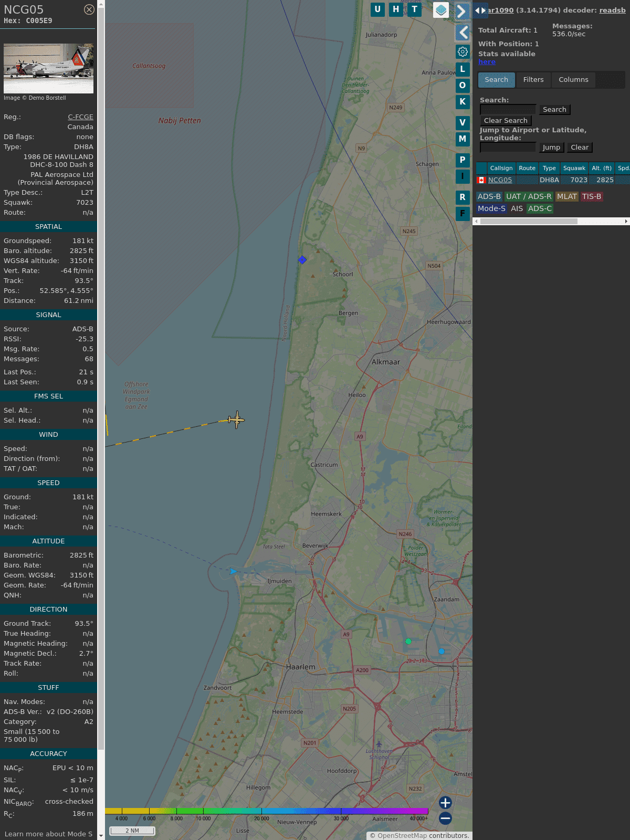Viewport: 630px width, 840px height.
Task: Click the blue arrow marker near IJmuiden
Action: (233, 571)
